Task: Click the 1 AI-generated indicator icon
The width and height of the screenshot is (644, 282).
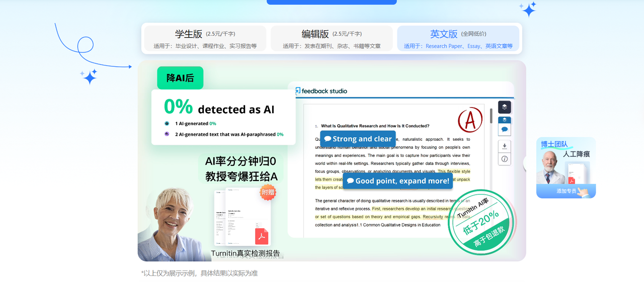Action: tap(167, 124)
